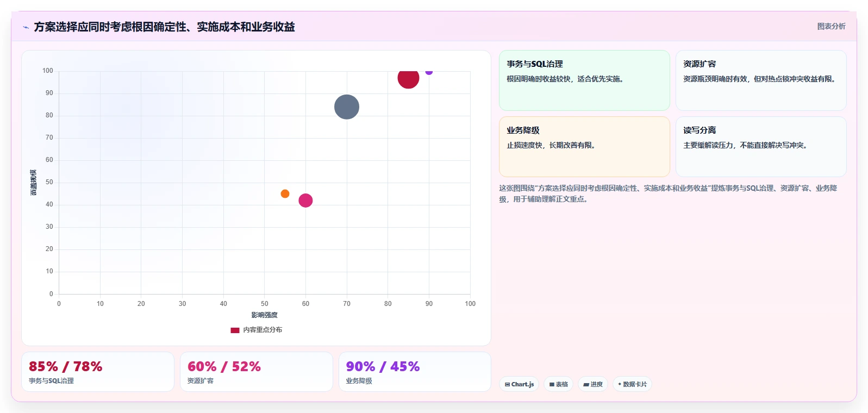Click the 内容重点分布 legend label
The width and height of the screenshot is (868, 413).
point(263,330)
